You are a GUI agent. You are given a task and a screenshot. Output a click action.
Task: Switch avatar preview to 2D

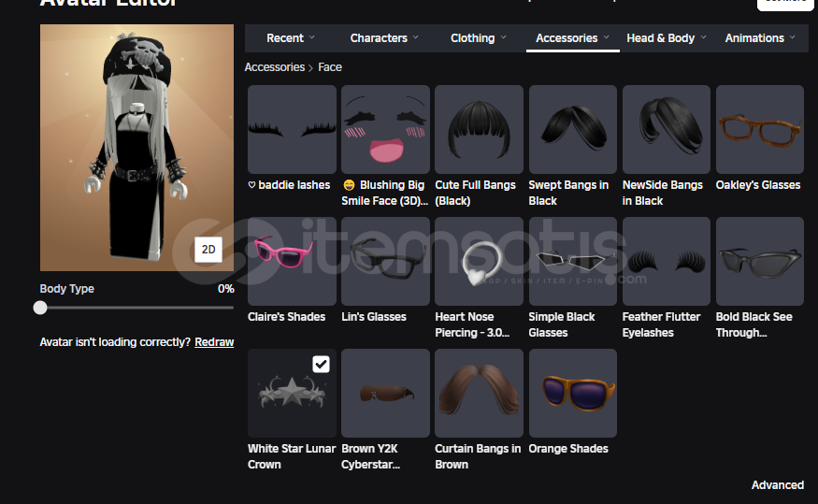(208, 250)
